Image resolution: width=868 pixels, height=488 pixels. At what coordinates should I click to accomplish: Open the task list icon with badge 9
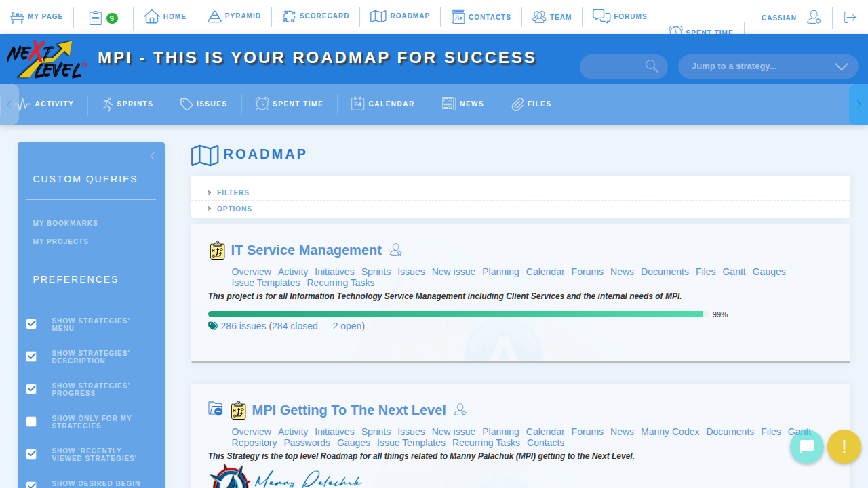103,18
